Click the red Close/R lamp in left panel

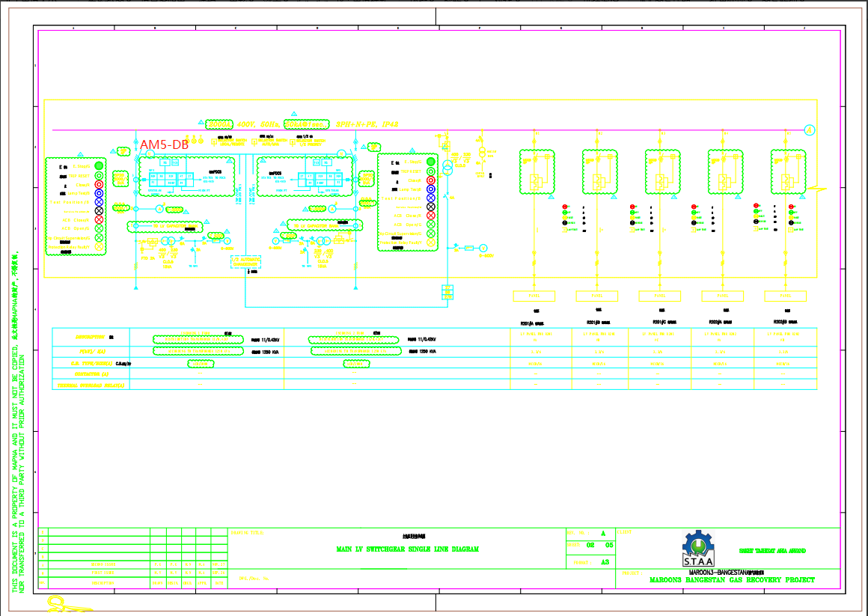[x=99, y=184]
